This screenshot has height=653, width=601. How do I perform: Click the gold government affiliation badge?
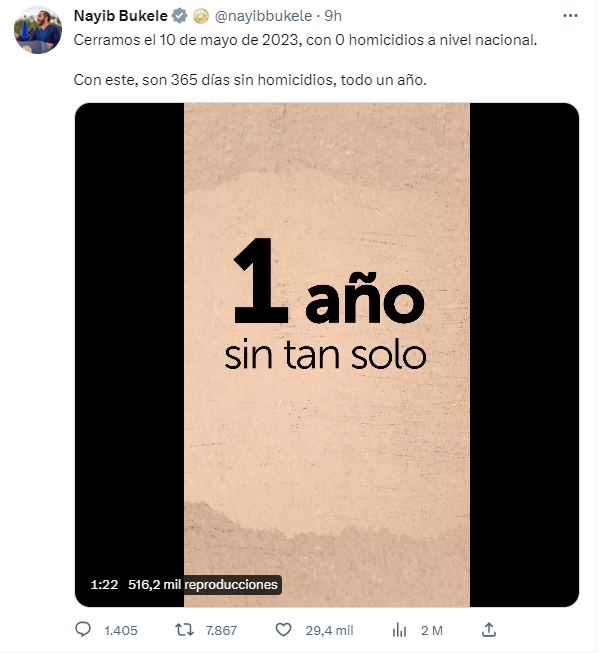[x=201, y=16]
